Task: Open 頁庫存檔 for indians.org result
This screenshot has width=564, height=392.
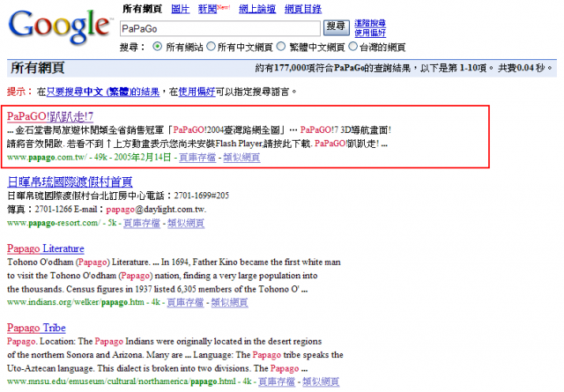Action: point(185,302)
